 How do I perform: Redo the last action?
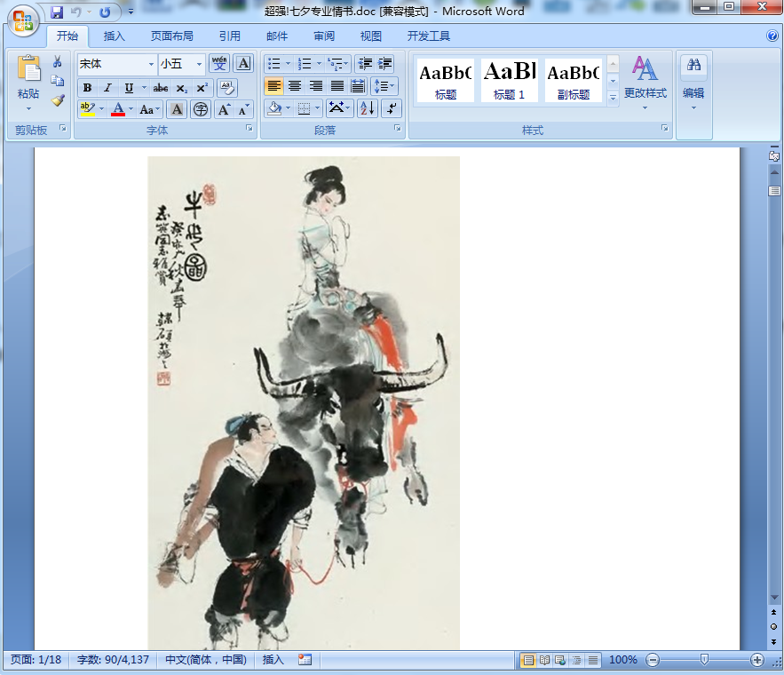pos(105,12)
